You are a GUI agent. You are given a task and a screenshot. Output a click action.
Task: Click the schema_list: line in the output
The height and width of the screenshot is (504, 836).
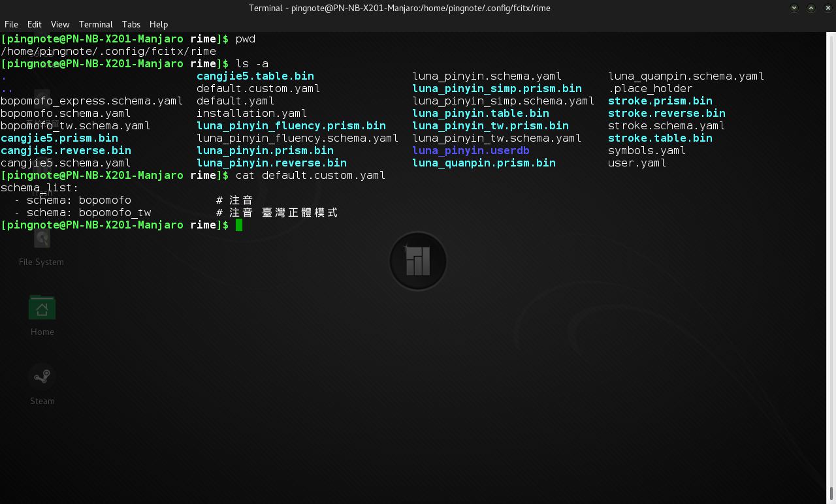39,188
